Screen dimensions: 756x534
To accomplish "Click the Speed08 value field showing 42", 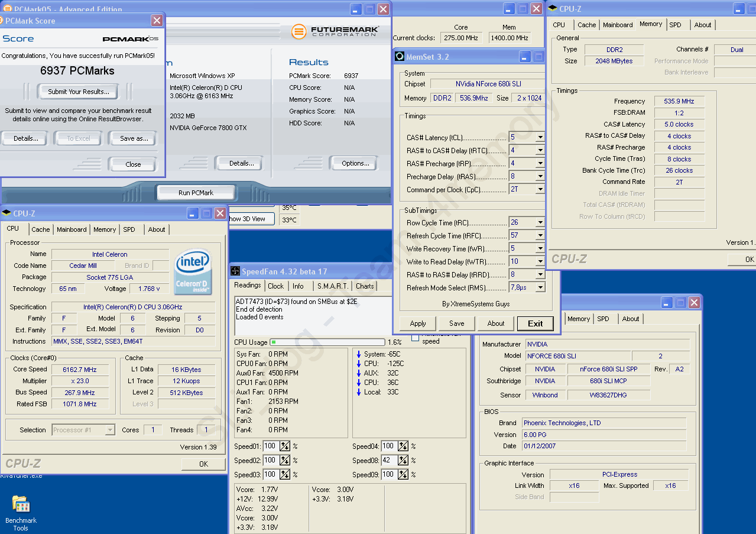I will [389, 460].
